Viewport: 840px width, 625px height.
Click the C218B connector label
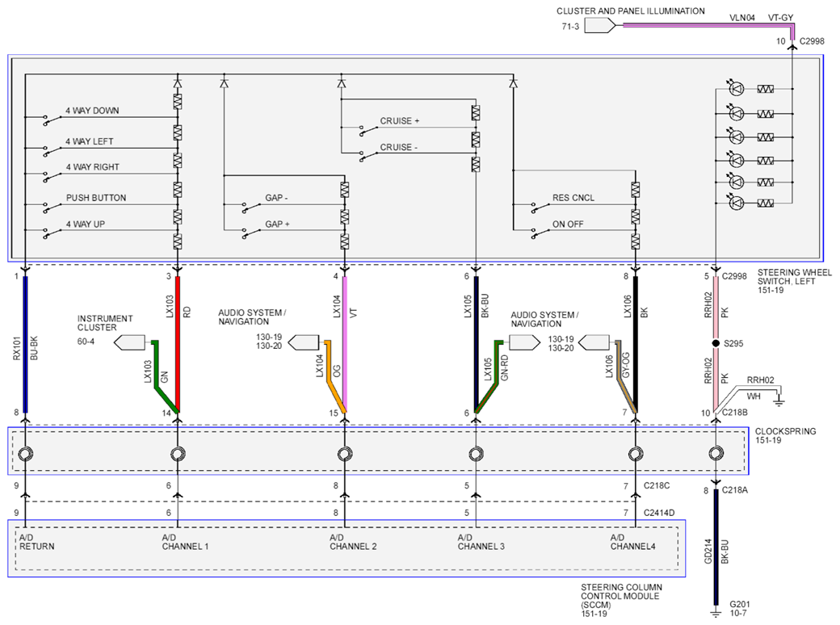tap(734, 413)
